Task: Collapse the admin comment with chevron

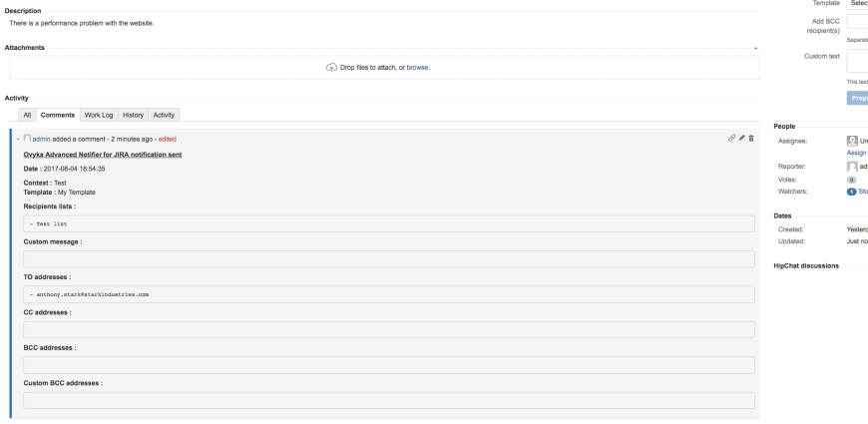Action: 18,139
